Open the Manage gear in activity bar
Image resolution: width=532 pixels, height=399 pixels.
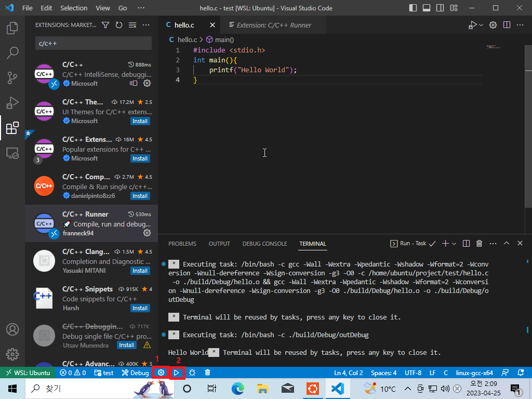pyautogui.click(x=12, y=354)
